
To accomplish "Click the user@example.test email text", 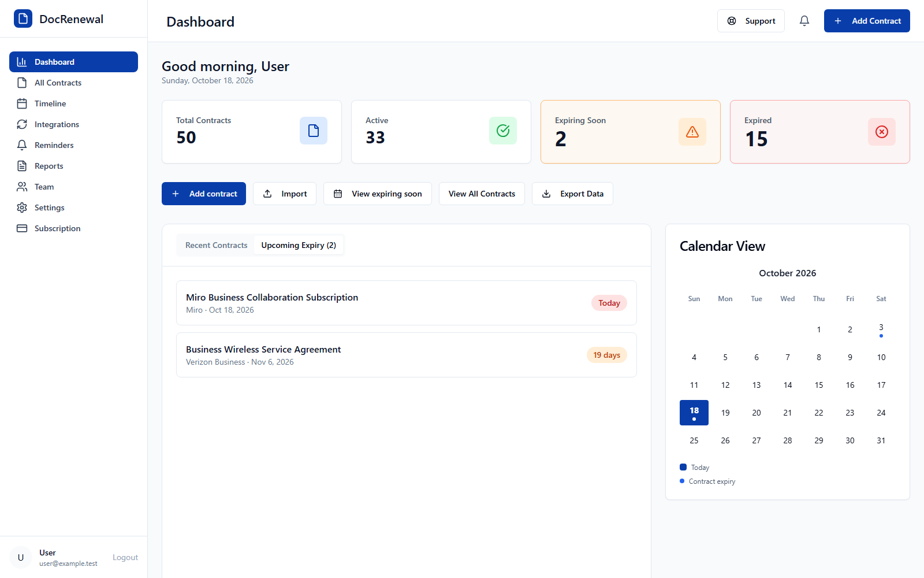I will click(x=68, y=564).
